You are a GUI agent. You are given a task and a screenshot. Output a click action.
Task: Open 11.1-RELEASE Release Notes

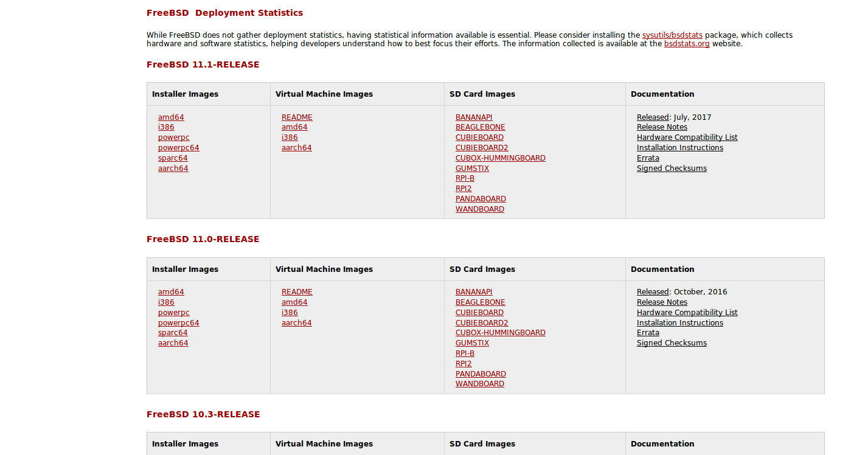[x=662, y=127]
